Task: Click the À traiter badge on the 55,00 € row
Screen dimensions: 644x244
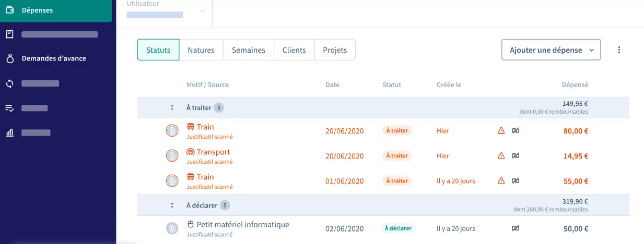Action: point(397,181)
